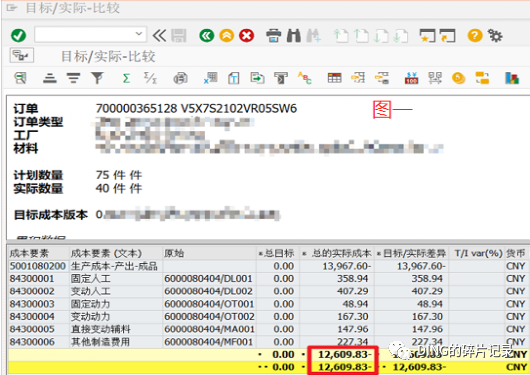Select actual cost value 358.94
Screen dimensions: 530x375
(x=353, y=279)
